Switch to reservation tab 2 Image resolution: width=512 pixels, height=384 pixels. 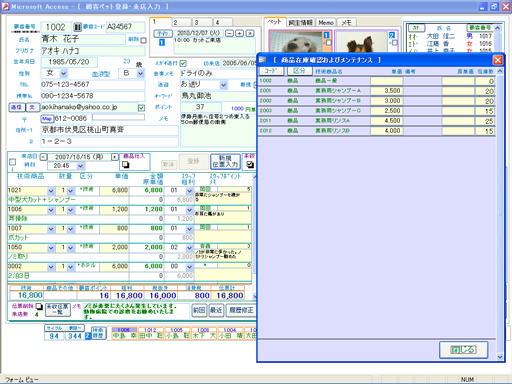point(181,22)
